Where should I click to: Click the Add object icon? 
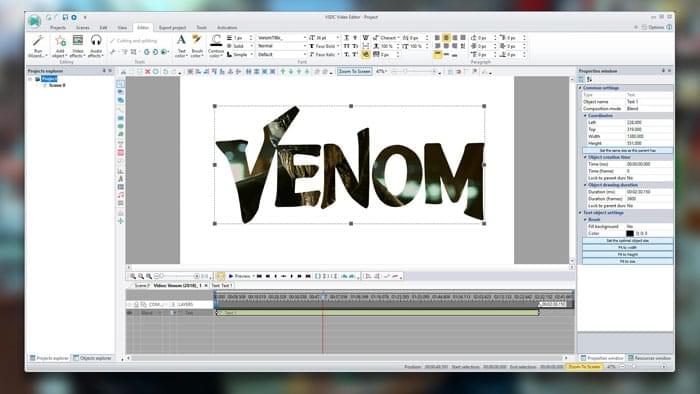[59, 46]
